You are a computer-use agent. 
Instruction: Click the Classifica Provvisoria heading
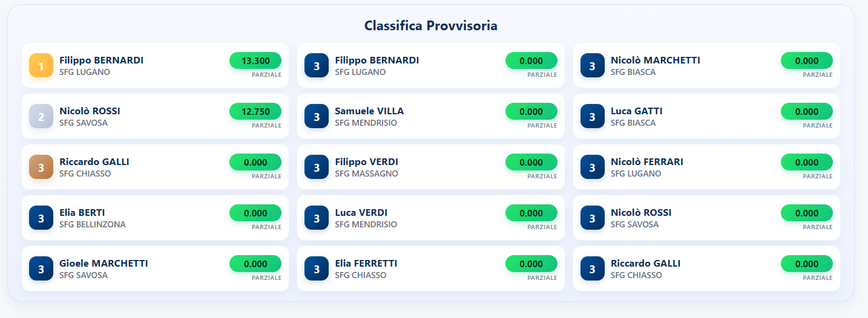pyautogui.click(x=431, y=25)
